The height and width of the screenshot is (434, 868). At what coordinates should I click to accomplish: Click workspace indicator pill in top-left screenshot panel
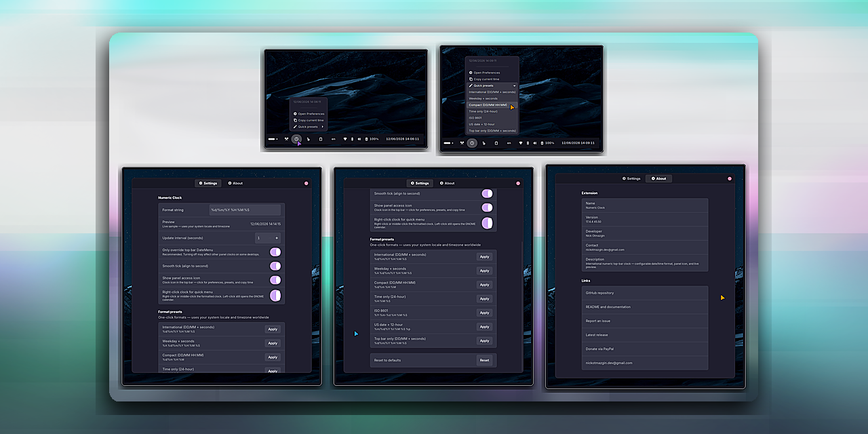(273, 139)
